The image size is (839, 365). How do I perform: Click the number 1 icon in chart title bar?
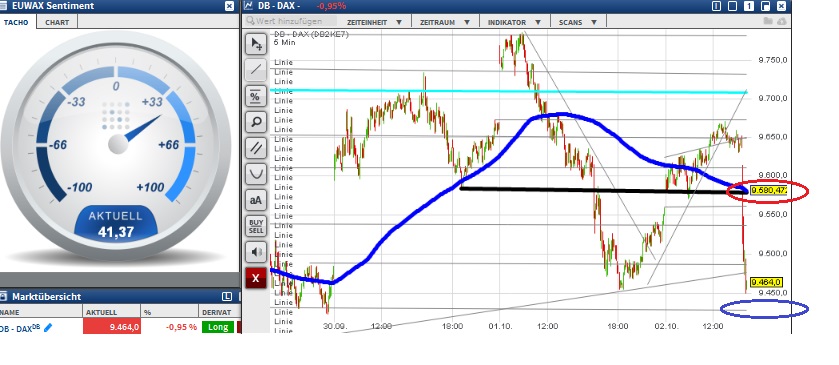[750, 6]
